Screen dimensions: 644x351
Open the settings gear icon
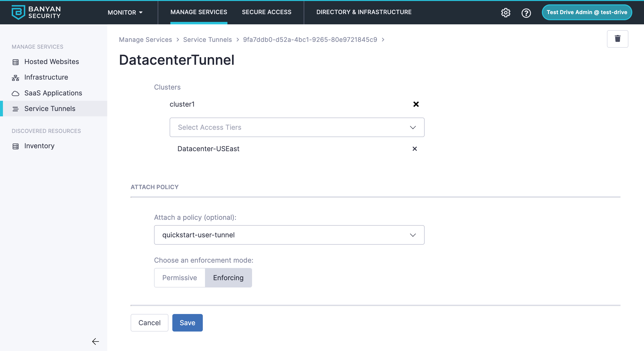click(x=506, y=12)
